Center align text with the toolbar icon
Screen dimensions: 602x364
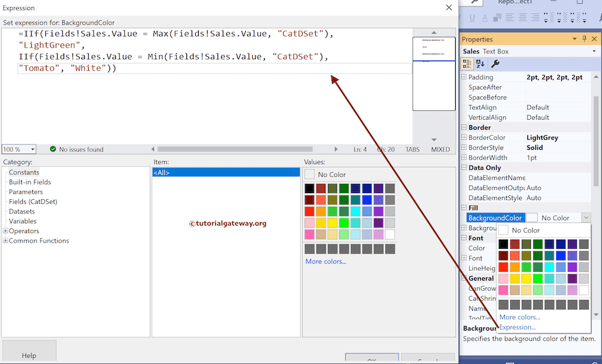tap(523, 18)
